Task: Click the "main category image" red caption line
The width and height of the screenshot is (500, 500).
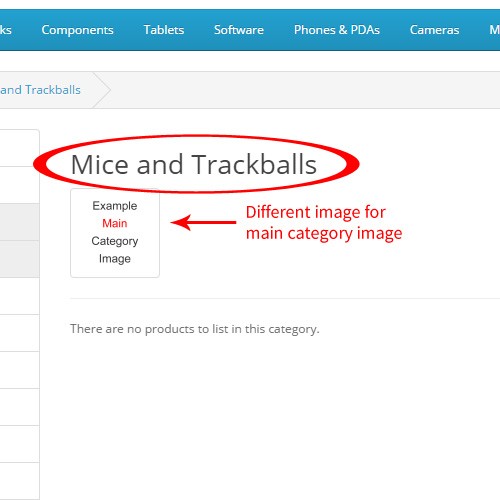Action: (324, 233)
